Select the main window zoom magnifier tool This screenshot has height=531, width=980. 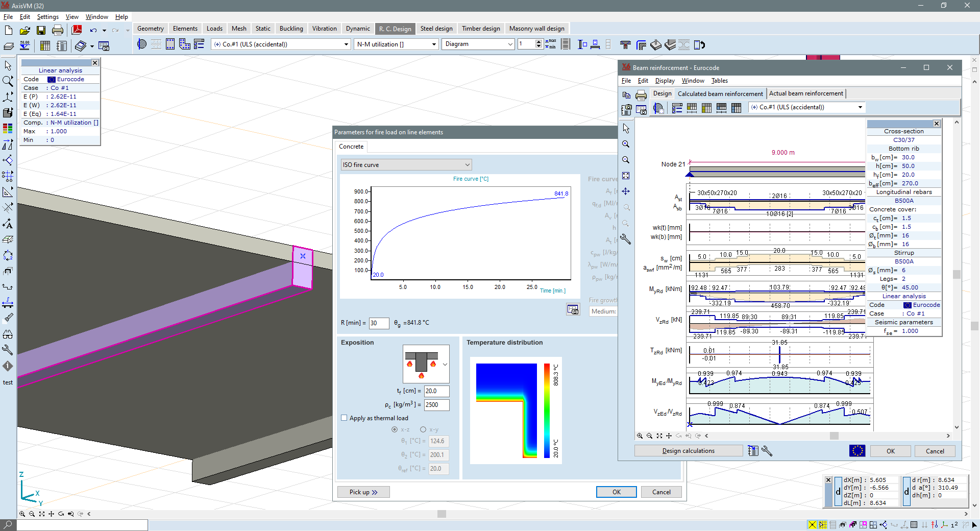pyautogui.click(x=8, y=81)
